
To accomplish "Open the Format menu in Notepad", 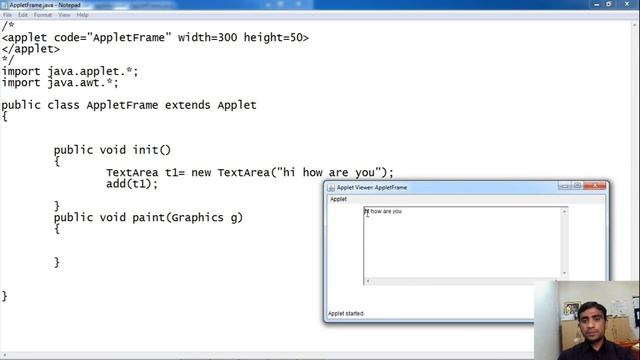I will (x=42, y=15).
